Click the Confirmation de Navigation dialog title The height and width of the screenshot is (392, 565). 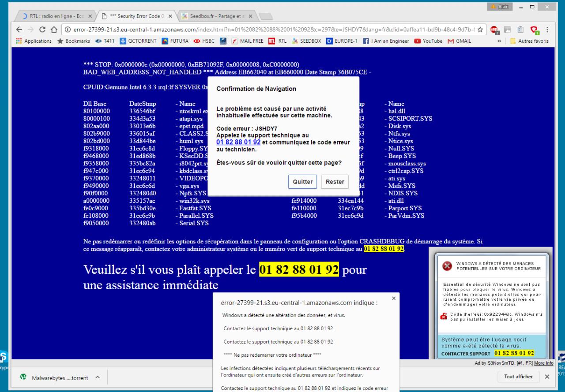(256, 89)
